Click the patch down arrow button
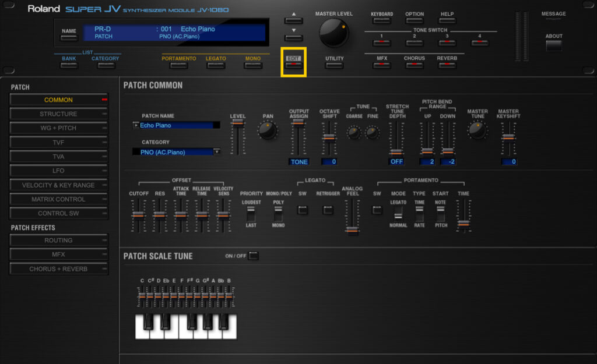 tap(294, 38)
